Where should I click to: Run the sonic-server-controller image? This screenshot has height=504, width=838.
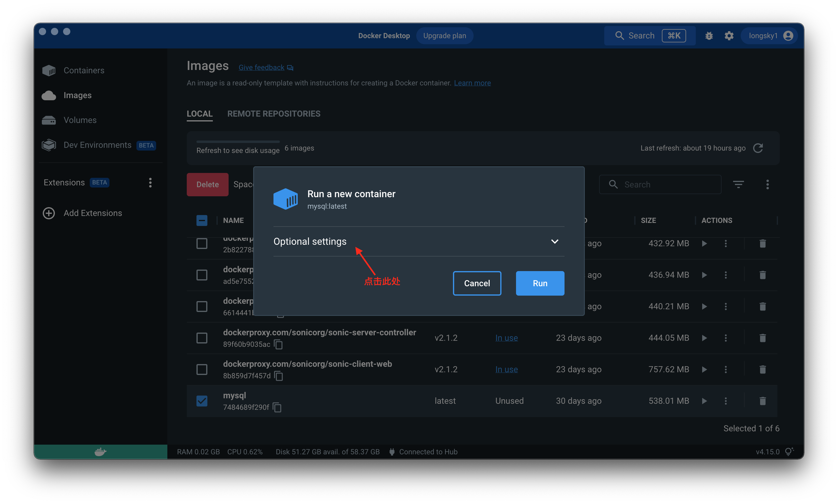(704, 338)
